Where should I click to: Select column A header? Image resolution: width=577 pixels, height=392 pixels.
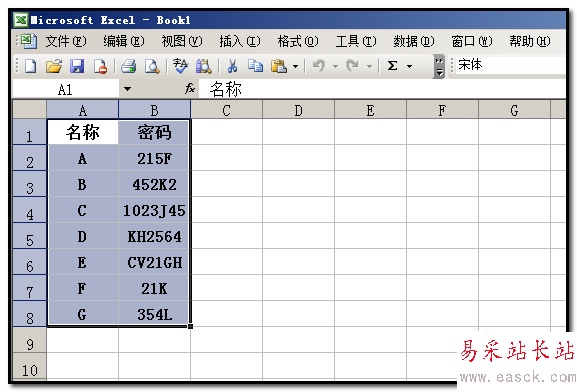point(82,110)
